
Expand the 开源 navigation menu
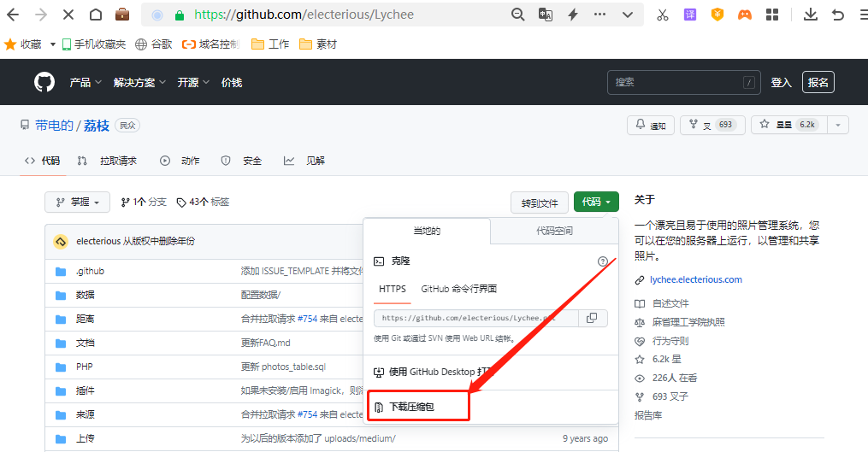tap(193, 82)
